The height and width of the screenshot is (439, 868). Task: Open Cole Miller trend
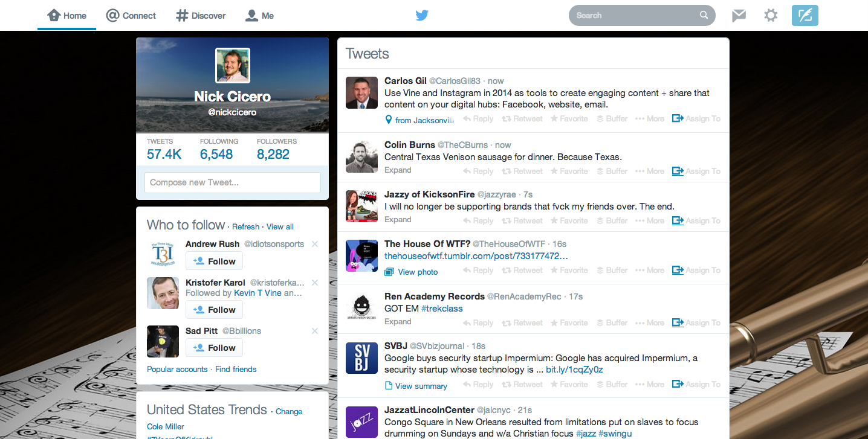166,427
